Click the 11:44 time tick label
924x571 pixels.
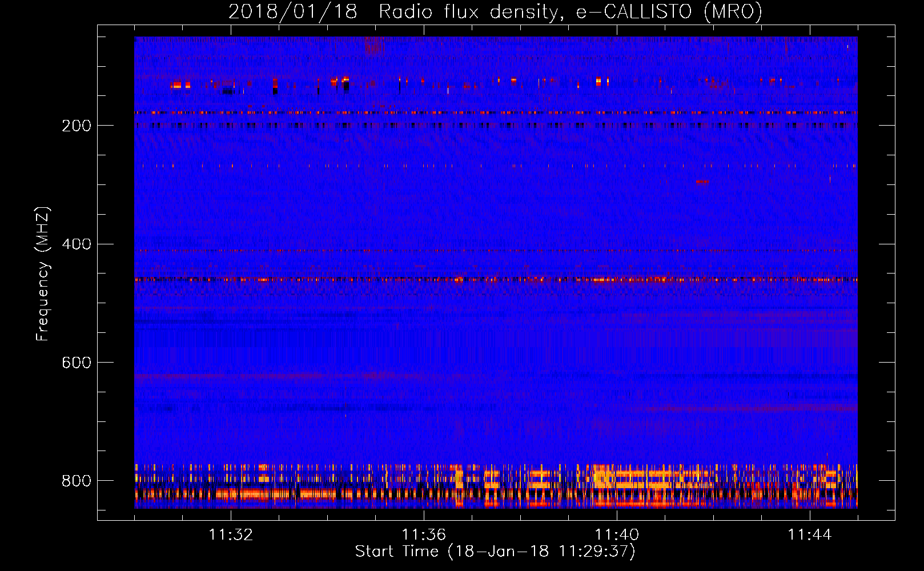point(810,535)
